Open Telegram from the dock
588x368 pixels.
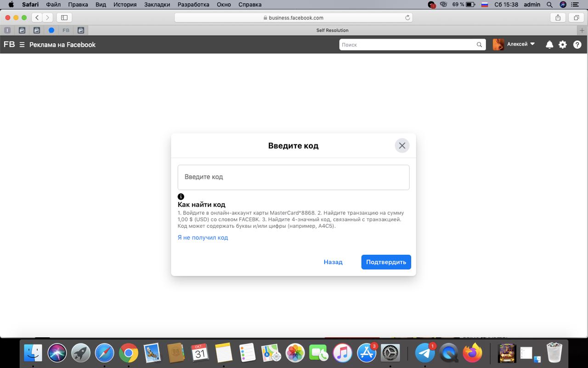(x=425, y=353)
